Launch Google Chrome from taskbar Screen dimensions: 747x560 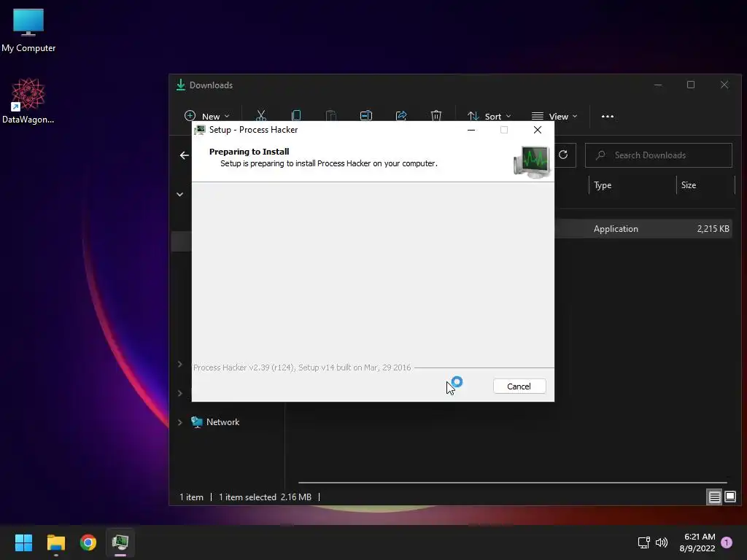click(88, 542)
